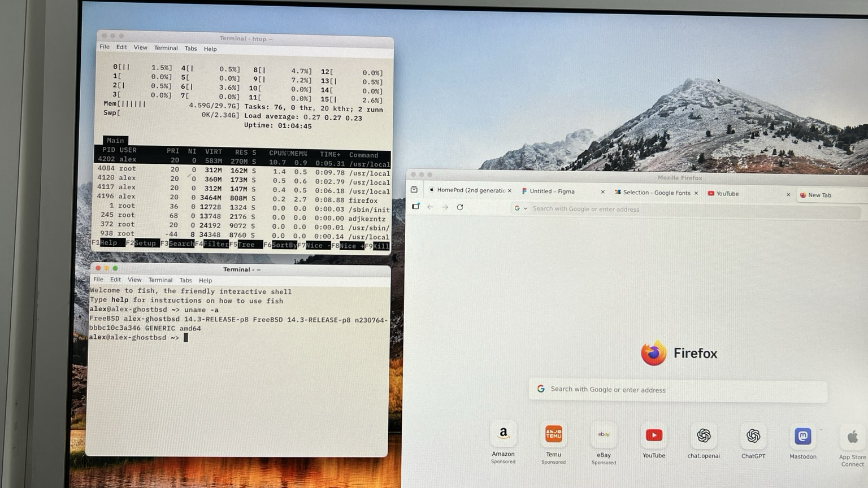Viewport: 868px width, 488px height.
Task: Select the New Tab tab in Firefox
Action: pyautogui.click(x=831, y=195)
